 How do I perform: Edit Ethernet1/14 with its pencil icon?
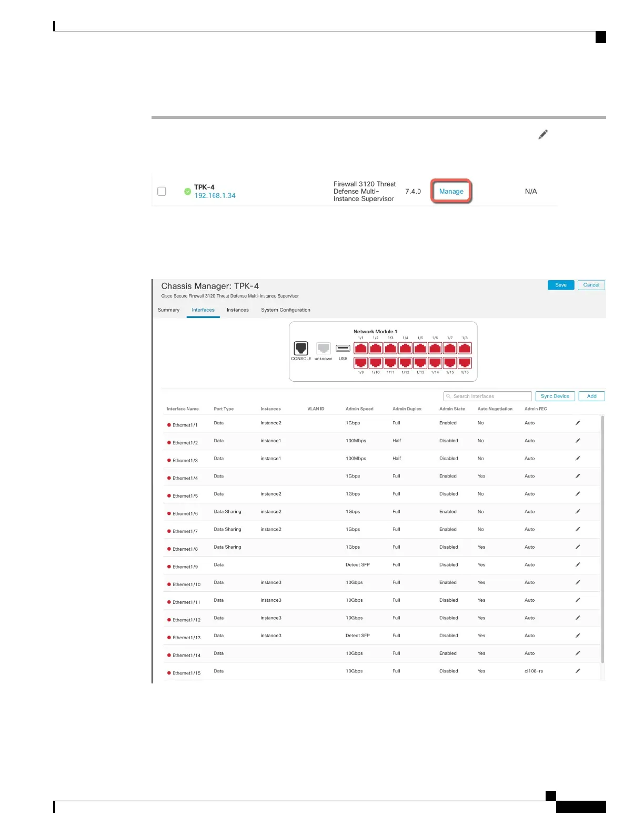(x=578, y=653)
